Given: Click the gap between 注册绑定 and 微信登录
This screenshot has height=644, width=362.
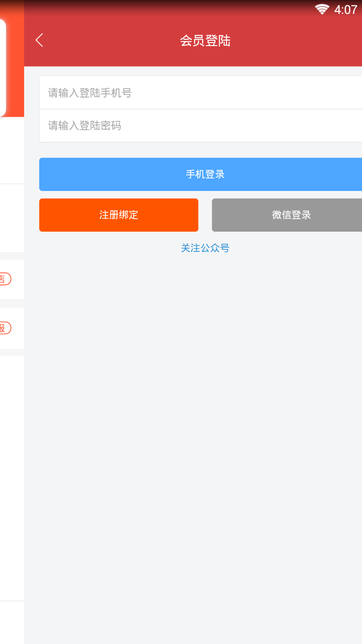Looking at the screenshot, I should pos(205,215).
